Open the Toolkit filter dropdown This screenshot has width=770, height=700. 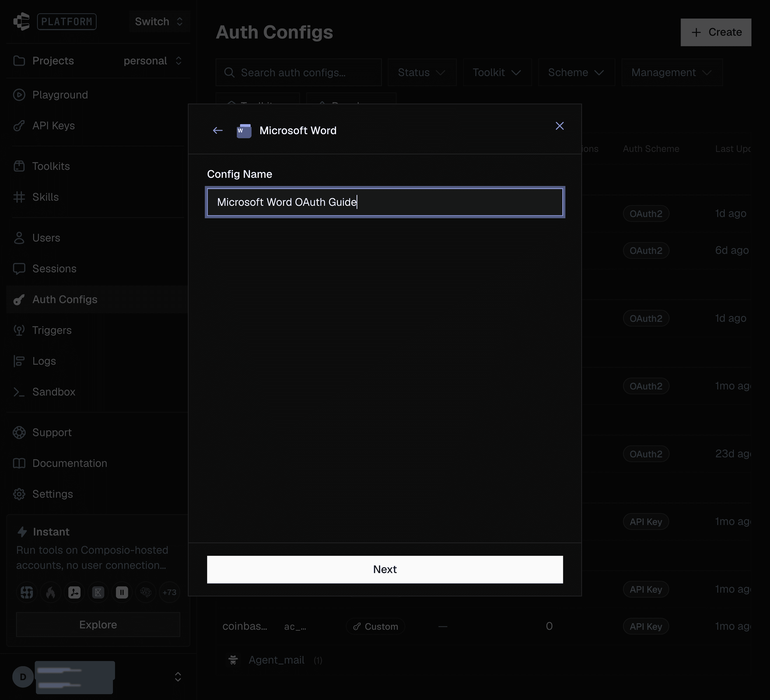point(497,73)
